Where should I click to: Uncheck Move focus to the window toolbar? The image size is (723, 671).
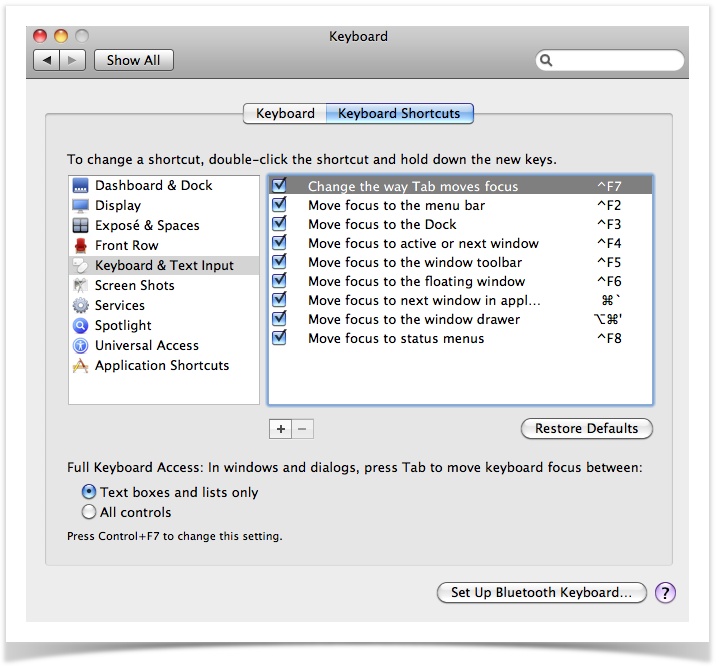(279, 261)
